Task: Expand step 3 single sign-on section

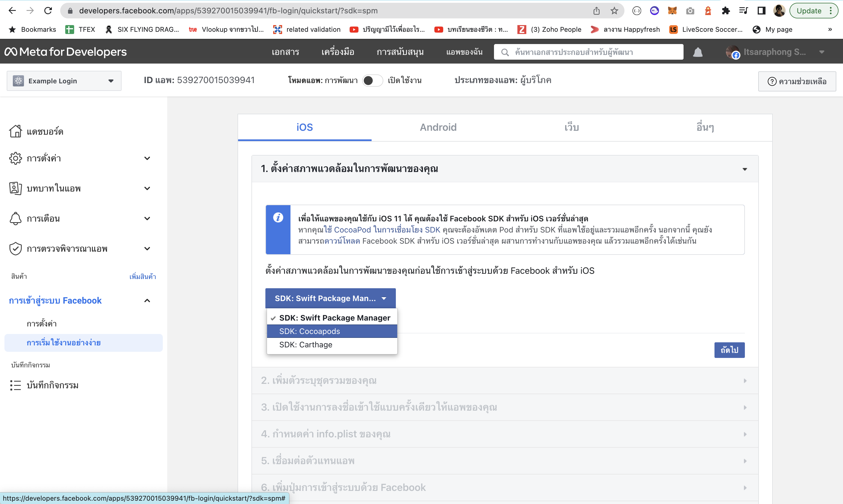Action: coord(505,407)
